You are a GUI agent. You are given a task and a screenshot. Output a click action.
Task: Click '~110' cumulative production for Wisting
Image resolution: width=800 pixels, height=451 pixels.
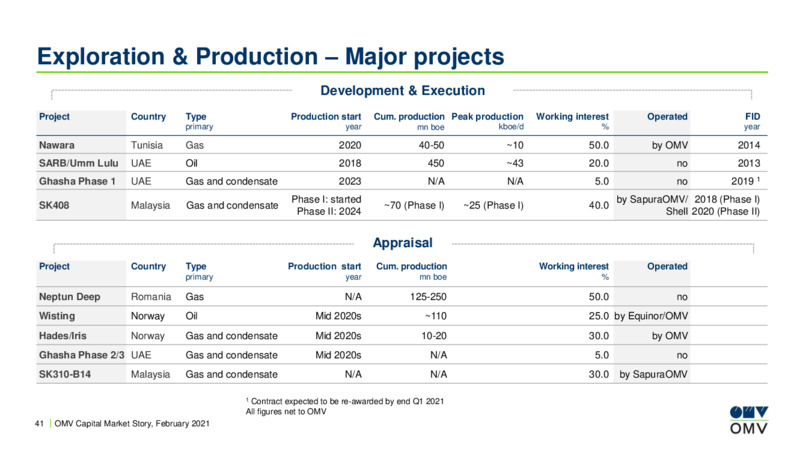436,316
